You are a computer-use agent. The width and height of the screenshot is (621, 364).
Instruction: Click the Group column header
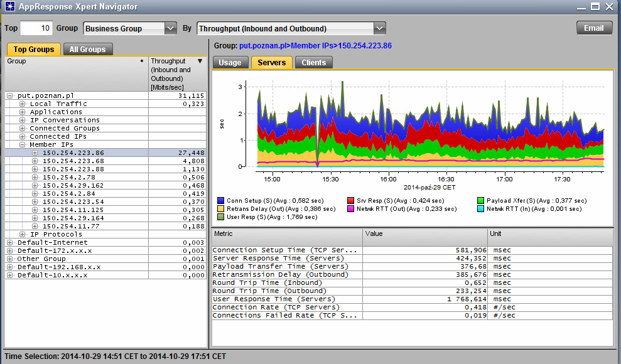click(77, 74)
